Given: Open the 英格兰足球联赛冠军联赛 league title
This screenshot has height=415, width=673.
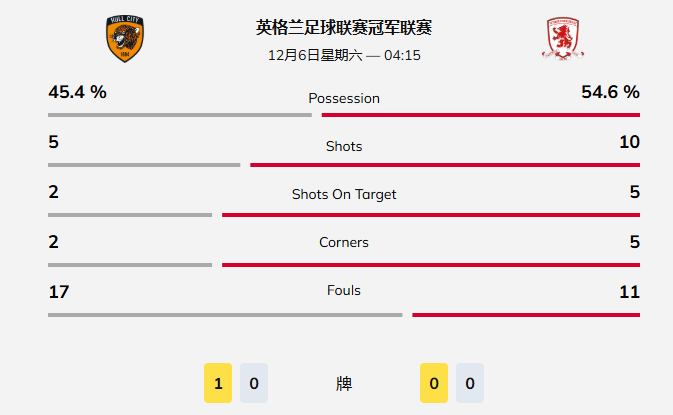Looking at the screenshot, I should point(344,28).
